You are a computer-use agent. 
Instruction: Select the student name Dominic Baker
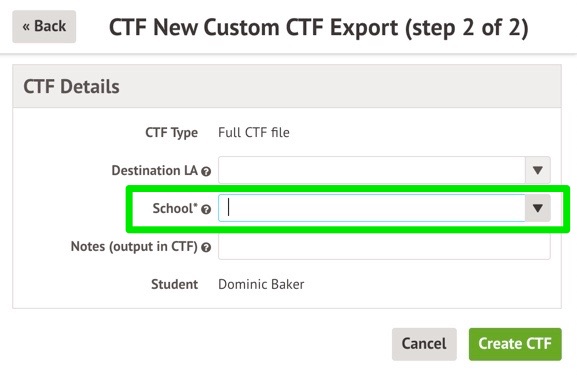(261, 284)
